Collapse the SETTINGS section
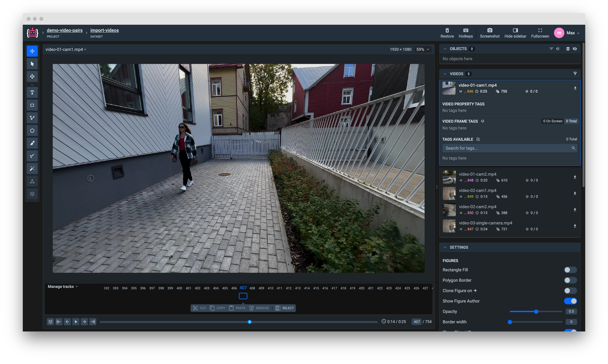Screen dimensions: 608x364 pos(445,247)
